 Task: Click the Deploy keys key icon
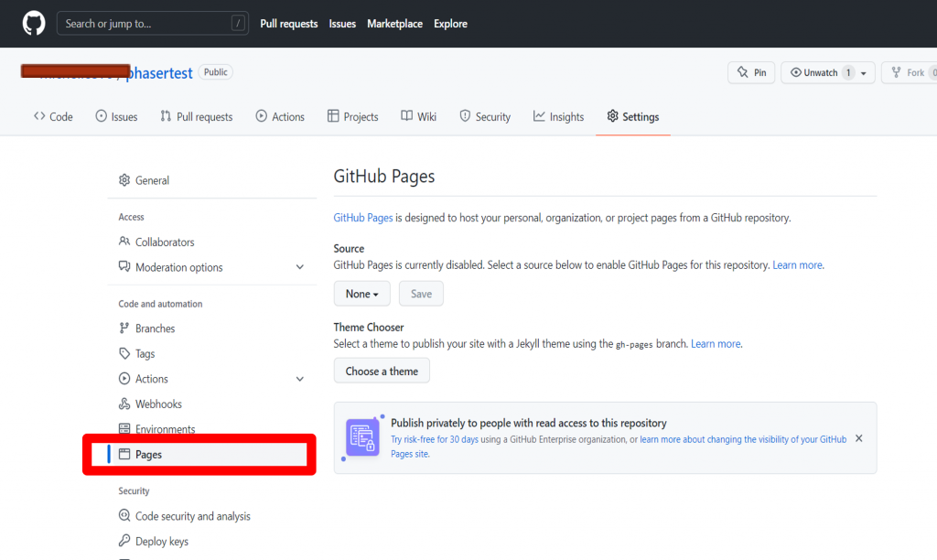[x=124, y=540]
